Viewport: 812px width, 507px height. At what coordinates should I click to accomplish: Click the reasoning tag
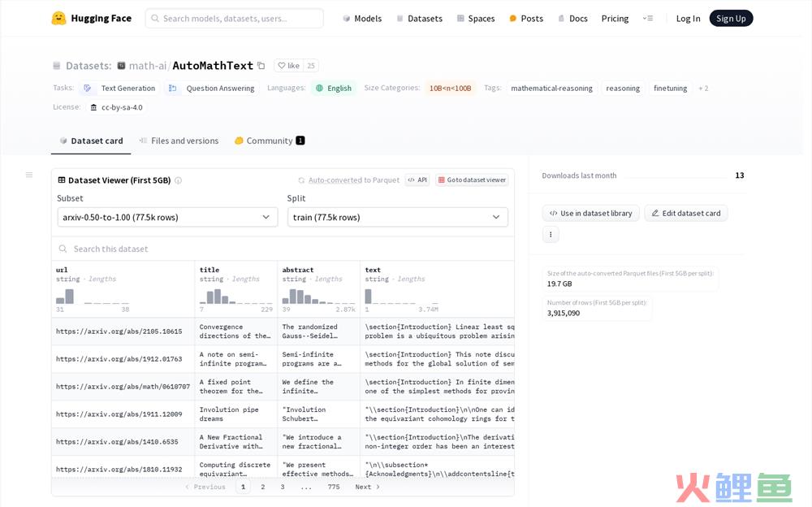click(623, 88)
